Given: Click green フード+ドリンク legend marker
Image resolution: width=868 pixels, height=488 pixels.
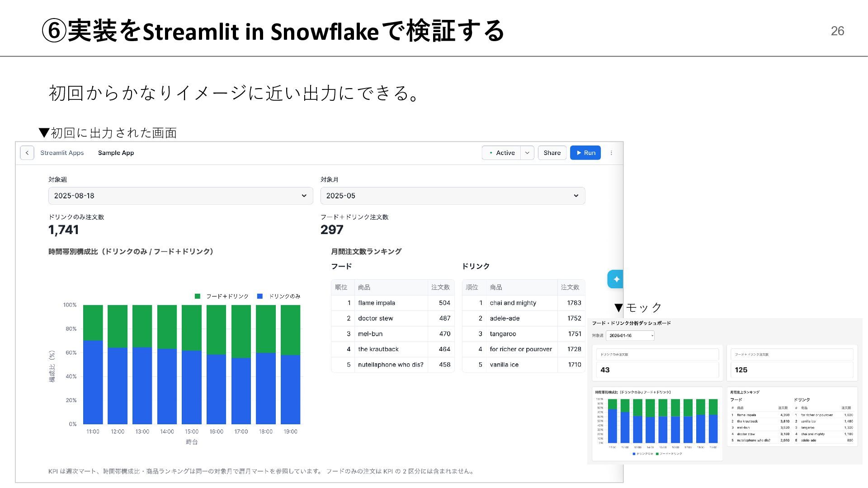Looking at the screenshot, I should [198, 296].
